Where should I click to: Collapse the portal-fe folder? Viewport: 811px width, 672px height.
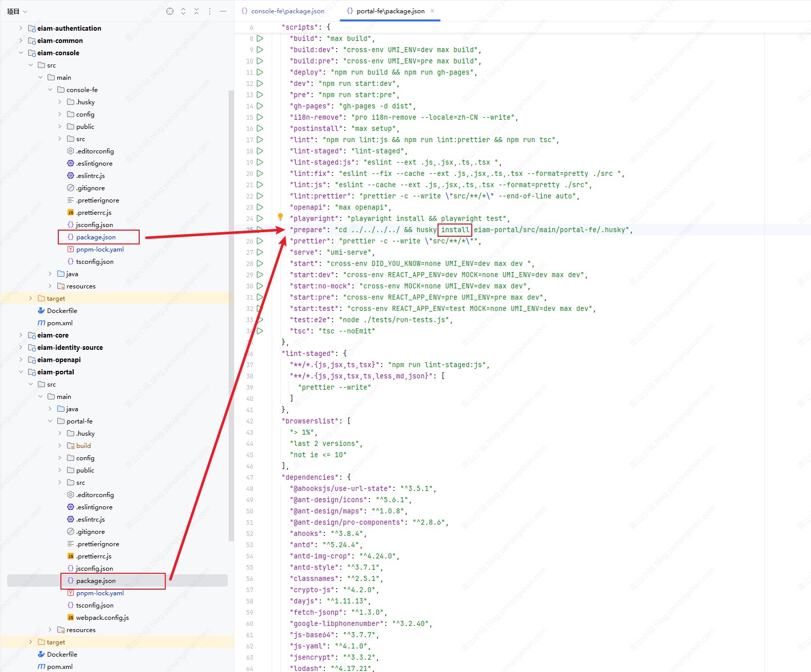(x=50, y=421)
